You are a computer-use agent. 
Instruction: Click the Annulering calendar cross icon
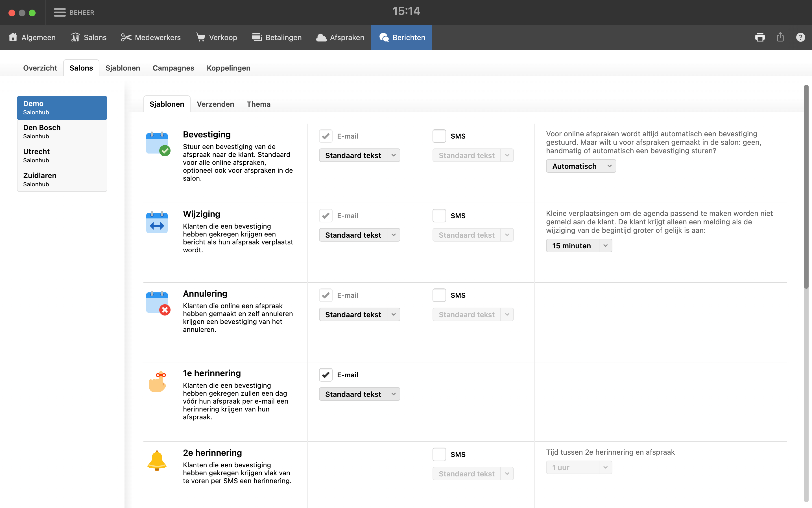(x=158, y=303)
